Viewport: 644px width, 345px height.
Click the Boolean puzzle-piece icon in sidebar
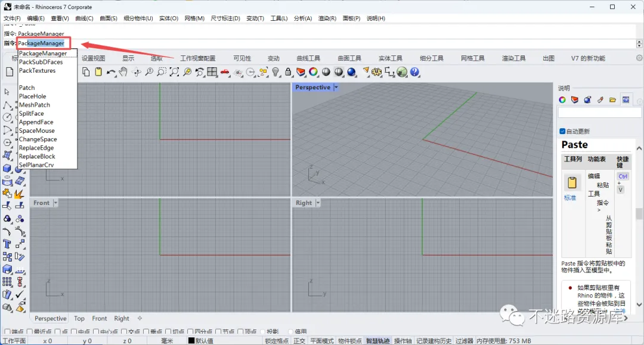[x=7, y=194]
